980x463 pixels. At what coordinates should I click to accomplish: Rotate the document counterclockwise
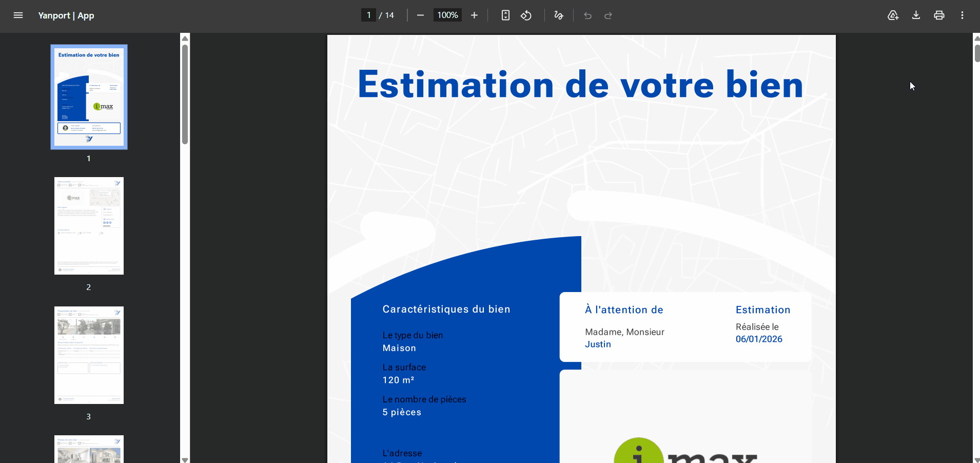pyautogui.click(x=526, y=15)
